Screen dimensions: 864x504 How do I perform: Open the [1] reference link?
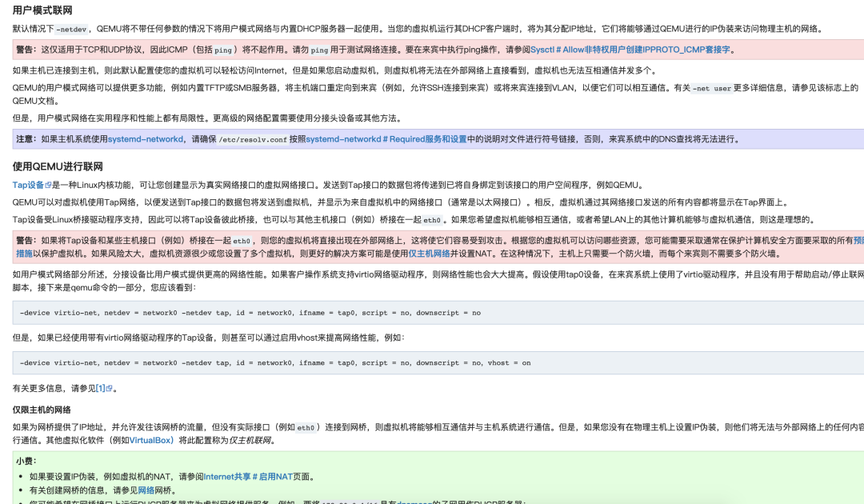(100, 388)
